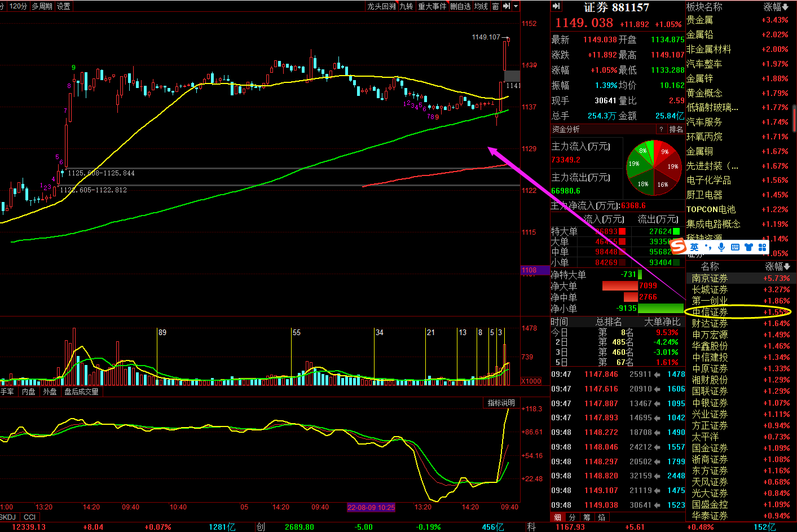Sort sectors by 涨幅 column arrow
The image size is (797, 532).
pyautogui.click(x=785, y=7)
